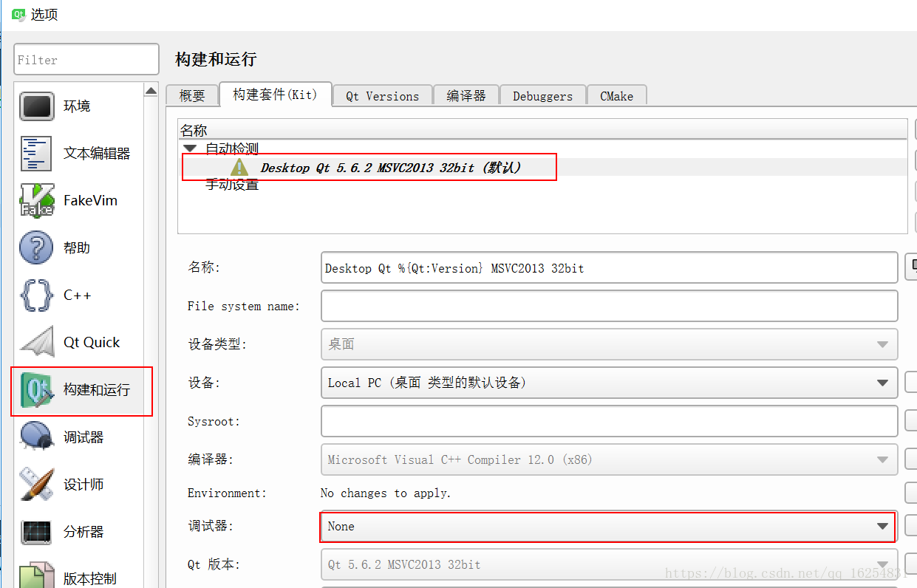Select the C++ settings category
This screenshot has height=588, width=917.
(78, 295)
